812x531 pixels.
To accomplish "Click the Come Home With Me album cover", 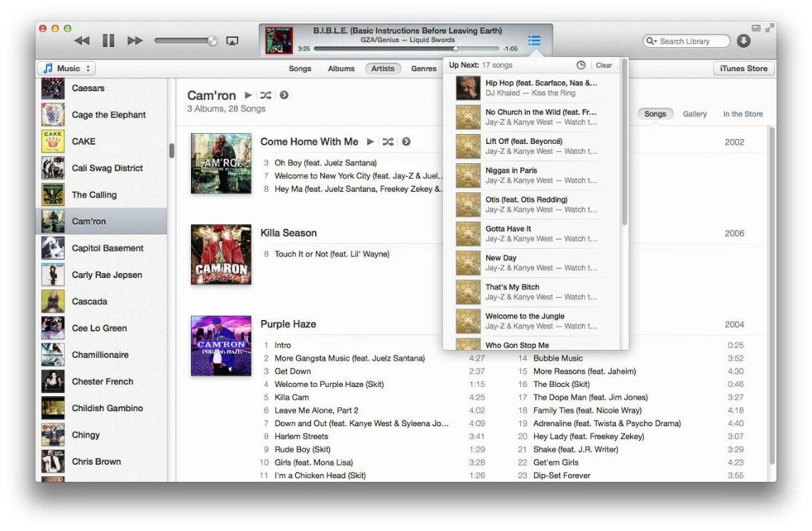I will point(221,163).
